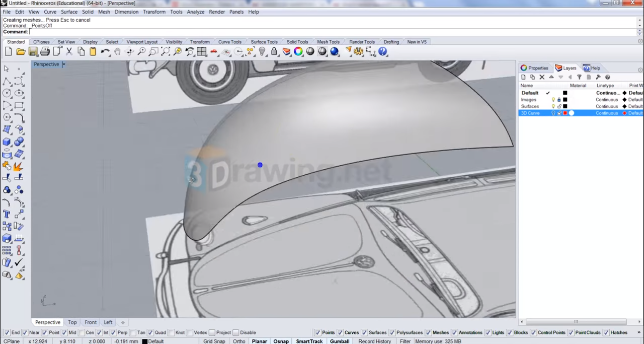Open the Analyze menu
The height and width of the screenshot is (344, 644).
pyautogui.click(x=196, y=12)
